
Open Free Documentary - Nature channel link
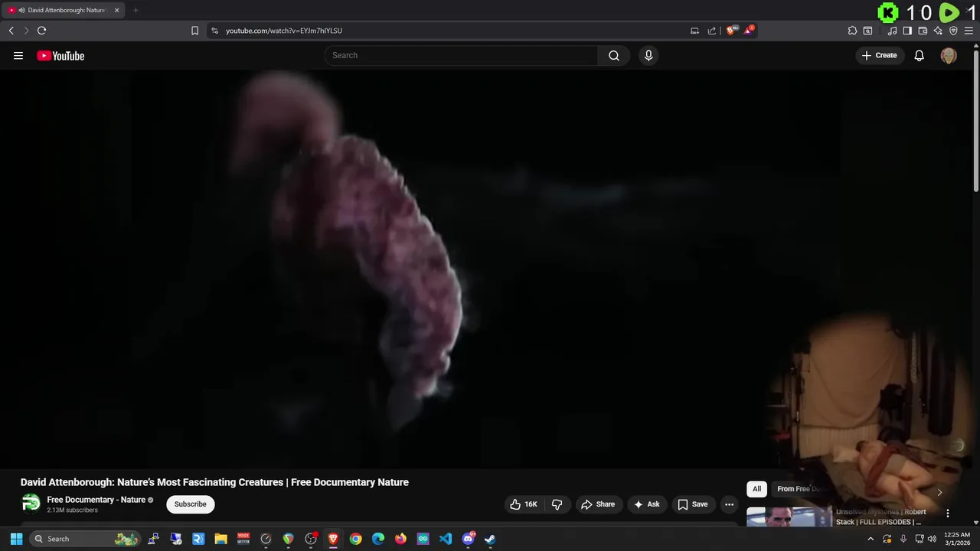click(x=96, y=500)
